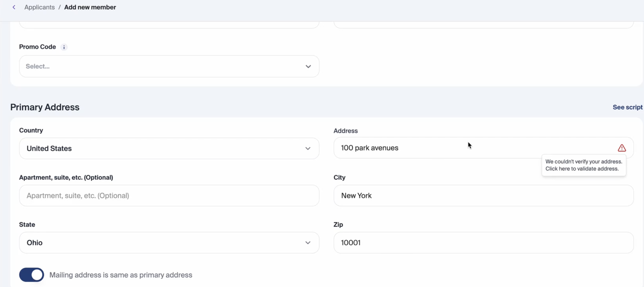
Task: Click the State dropdown chevron arrow
Action: [x=308, y=243]
